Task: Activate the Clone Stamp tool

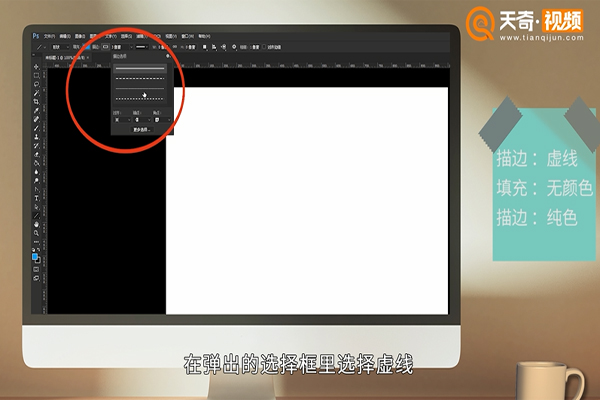Action: [36, 137]
